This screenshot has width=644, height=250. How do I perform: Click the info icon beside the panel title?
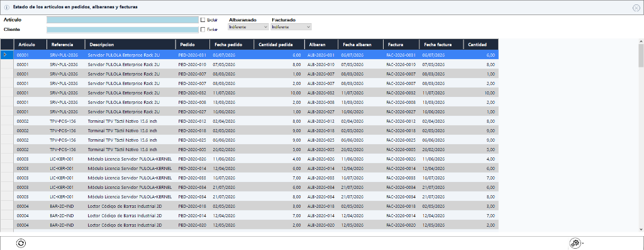(6, 8)
